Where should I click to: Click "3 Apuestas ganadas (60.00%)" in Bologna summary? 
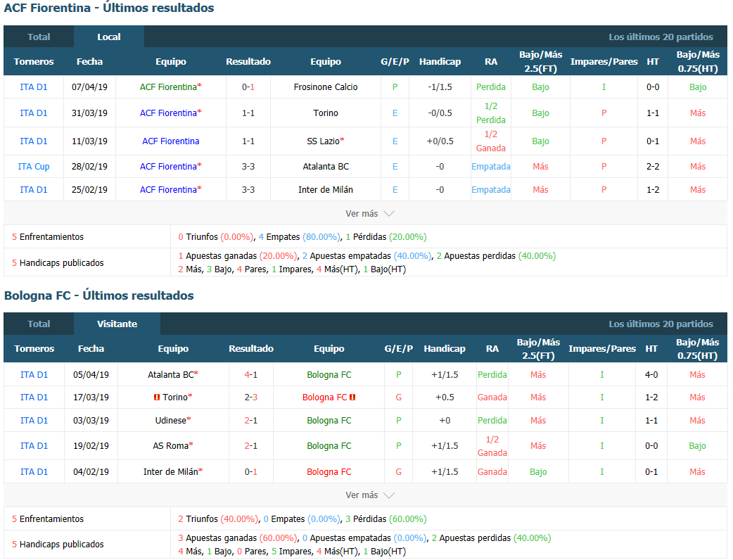pos(238,538)
